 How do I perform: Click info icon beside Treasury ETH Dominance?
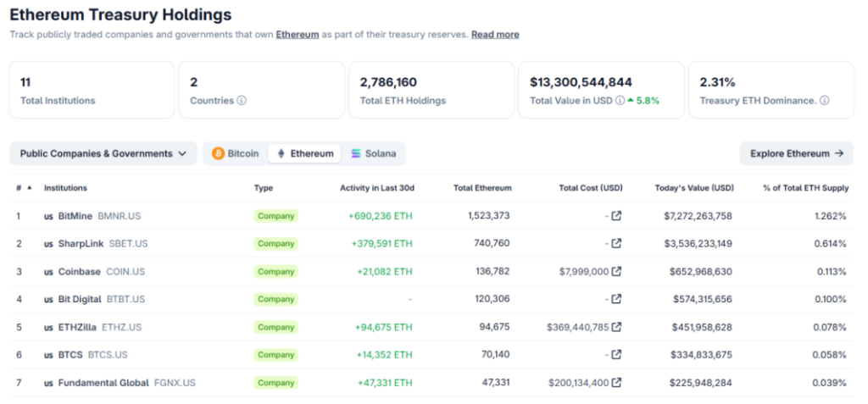click(824, 101)
